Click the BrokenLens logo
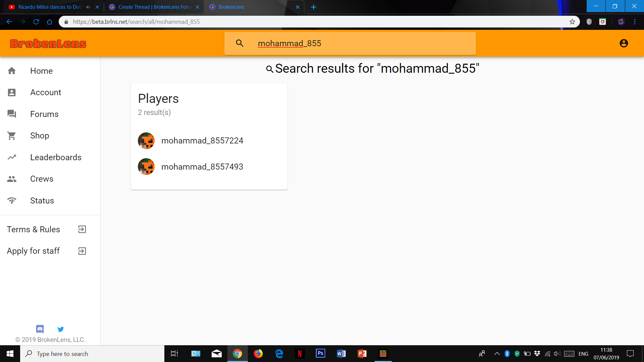644x362 pixels. (48, 44)
